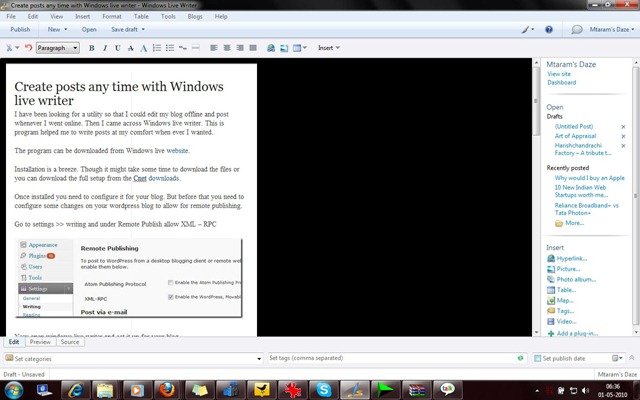Insert a bulleted list
Screen dimensions: 640x400
click(x=170, y=48)
